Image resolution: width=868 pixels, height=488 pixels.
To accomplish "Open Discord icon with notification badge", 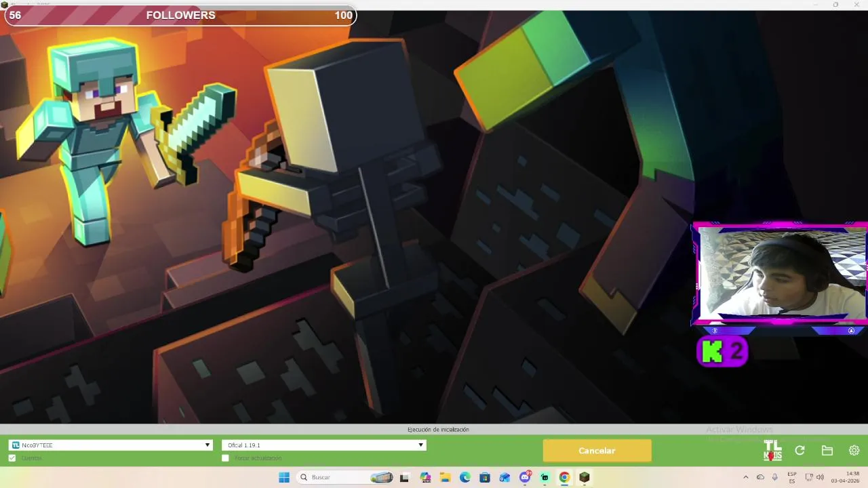I will pyautogui.click(x=525, y=477).
